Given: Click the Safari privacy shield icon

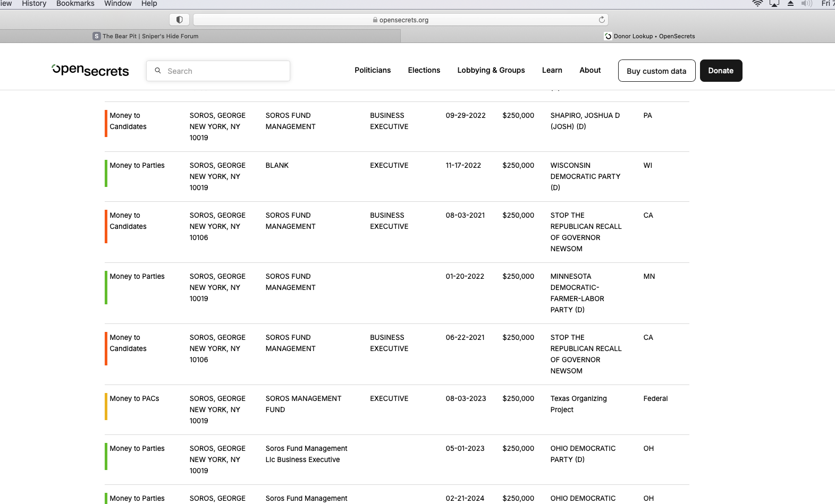Looking at the screenshot, I should [180, 20].
